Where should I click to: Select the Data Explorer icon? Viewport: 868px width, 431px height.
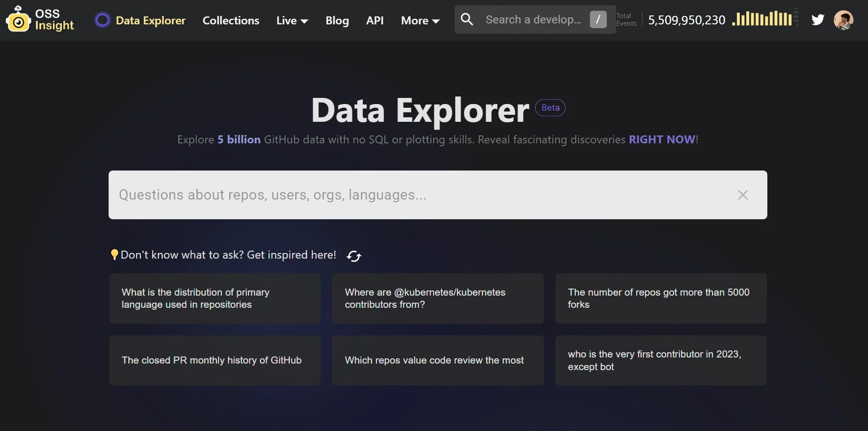[x=102, y=20]
